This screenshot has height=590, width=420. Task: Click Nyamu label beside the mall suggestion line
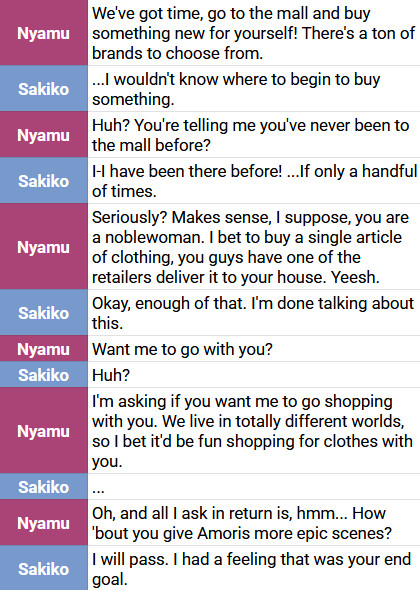[43, 33]
